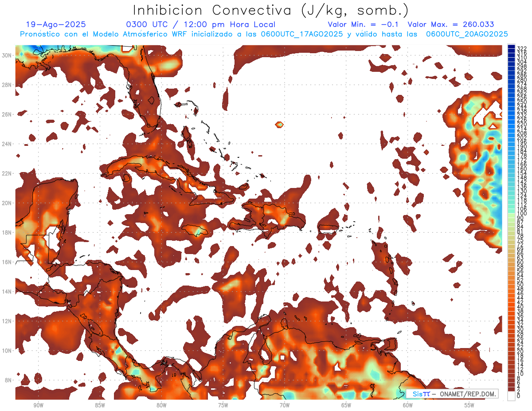This screenshot has width=532, height=411.
Task: Click the 55W longitude label
Action: [x=469, y=406]
